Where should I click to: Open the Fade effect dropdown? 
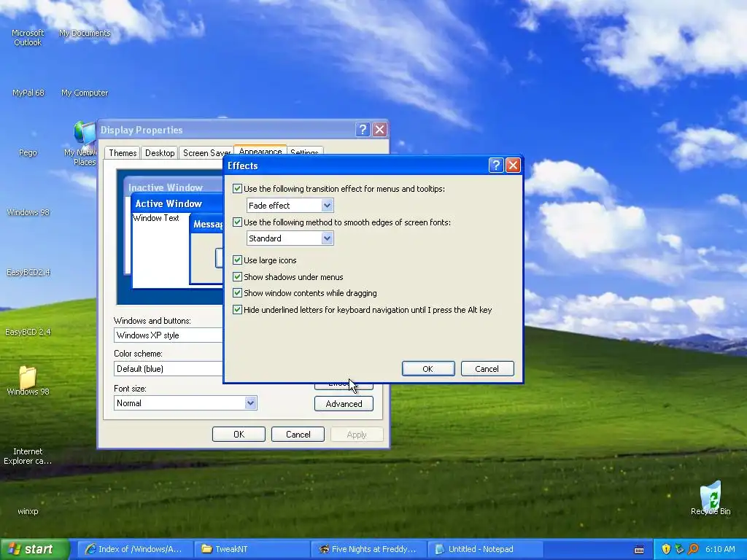coord(327,205)
